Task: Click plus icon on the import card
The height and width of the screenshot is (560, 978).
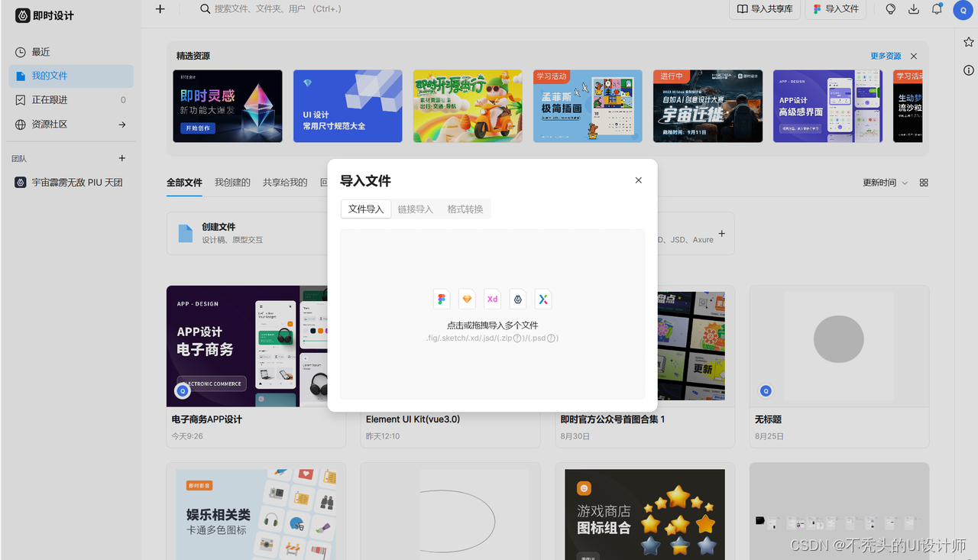Action: pyautogui.click(x=721, y=234)
